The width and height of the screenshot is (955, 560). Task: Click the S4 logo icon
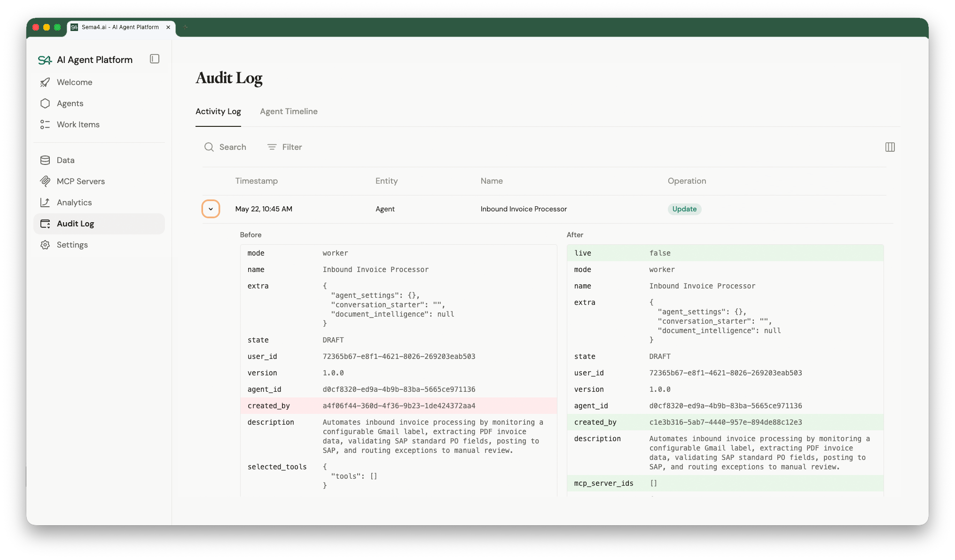(45, 60)
